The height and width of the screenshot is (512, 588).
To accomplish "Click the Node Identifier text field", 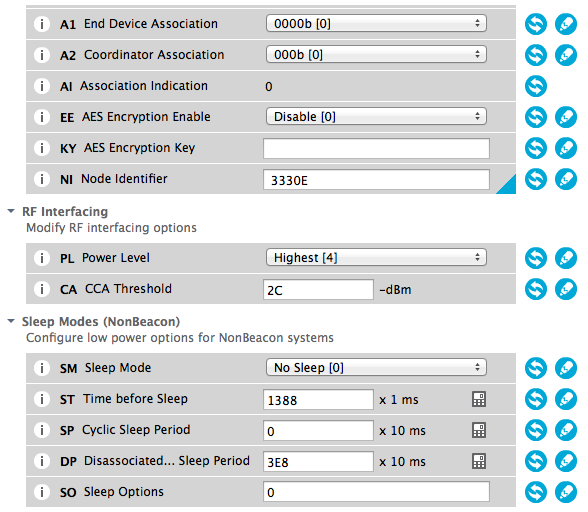I will point(376,179).
